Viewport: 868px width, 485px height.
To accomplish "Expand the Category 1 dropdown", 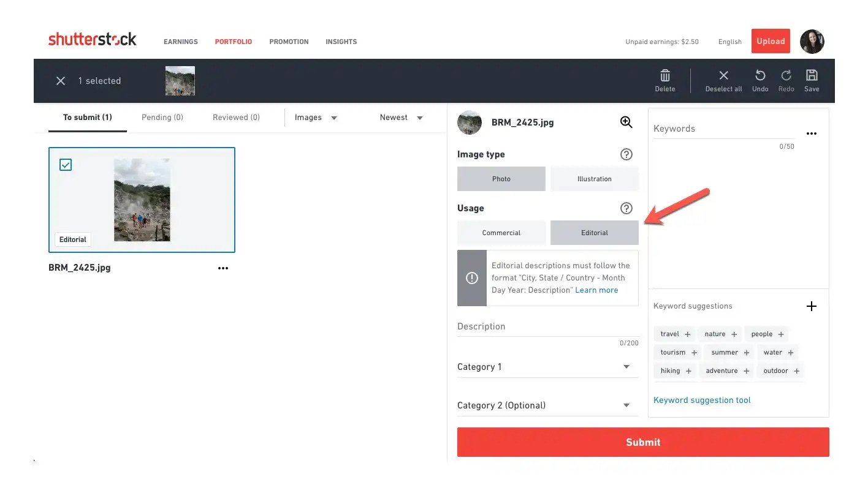I will [547, 367].
